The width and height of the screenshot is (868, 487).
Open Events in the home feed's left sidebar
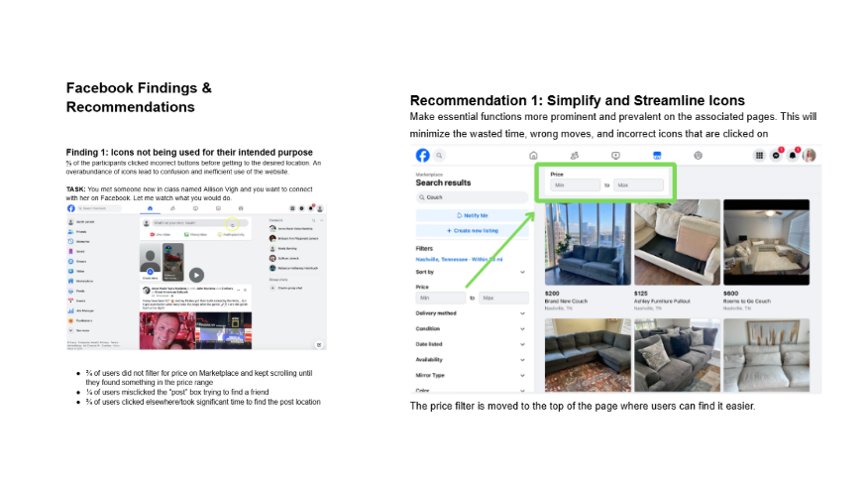pyautogui.click(x=77, y=301)
